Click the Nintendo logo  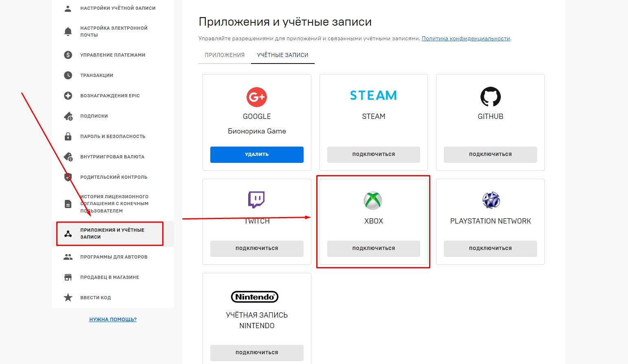[x=255, y=297]
